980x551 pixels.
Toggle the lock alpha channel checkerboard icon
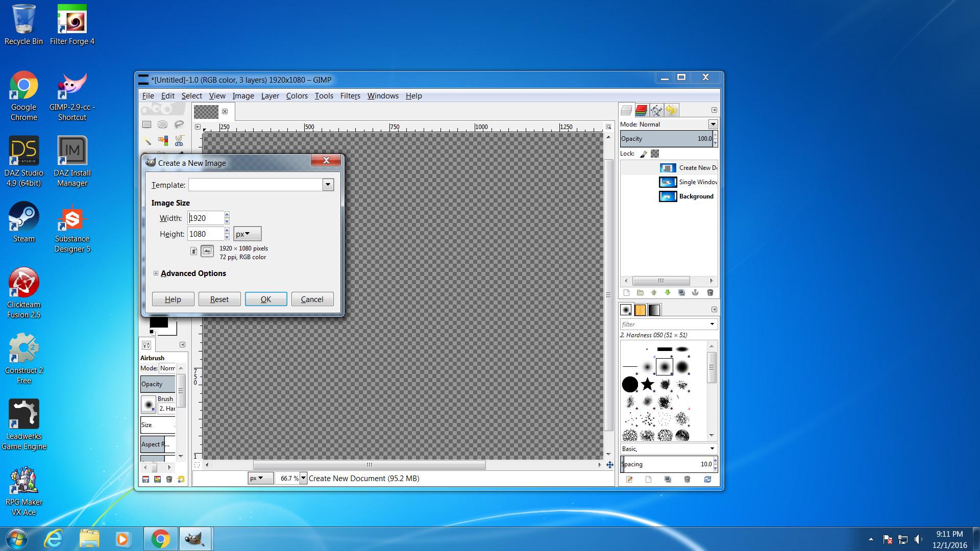point(655,154)
